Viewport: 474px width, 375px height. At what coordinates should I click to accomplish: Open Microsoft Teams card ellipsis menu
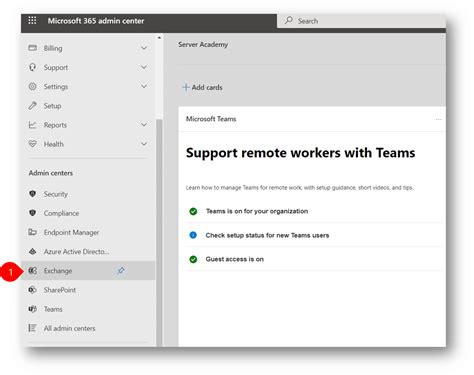click(439, 119)
